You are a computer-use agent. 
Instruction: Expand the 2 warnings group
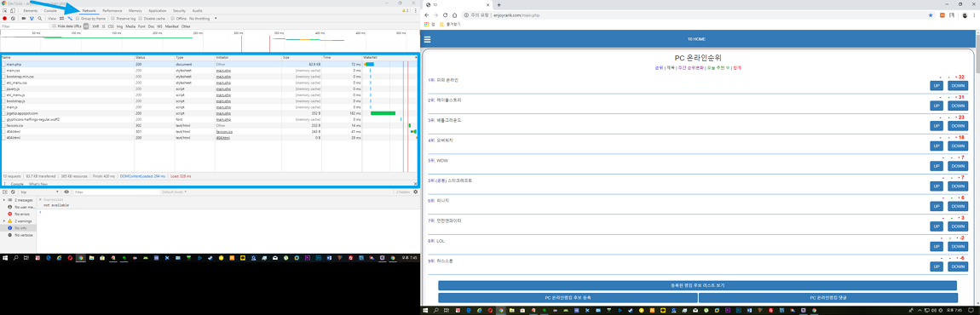pyautogui.click(x=3, y=220)
